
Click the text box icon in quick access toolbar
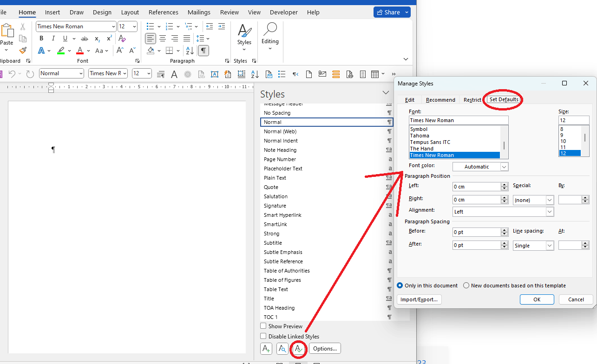[x=215, y=74]
